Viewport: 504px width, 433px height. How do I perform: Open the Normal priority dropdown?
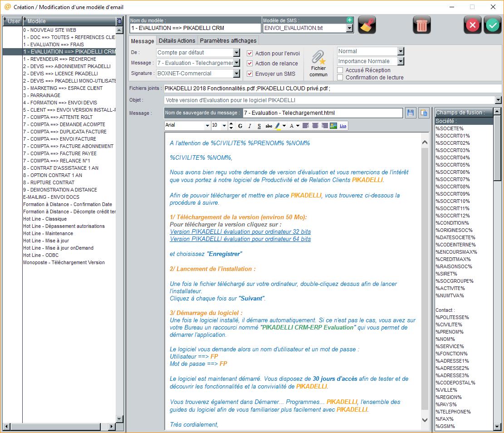(x=401, y=51)
